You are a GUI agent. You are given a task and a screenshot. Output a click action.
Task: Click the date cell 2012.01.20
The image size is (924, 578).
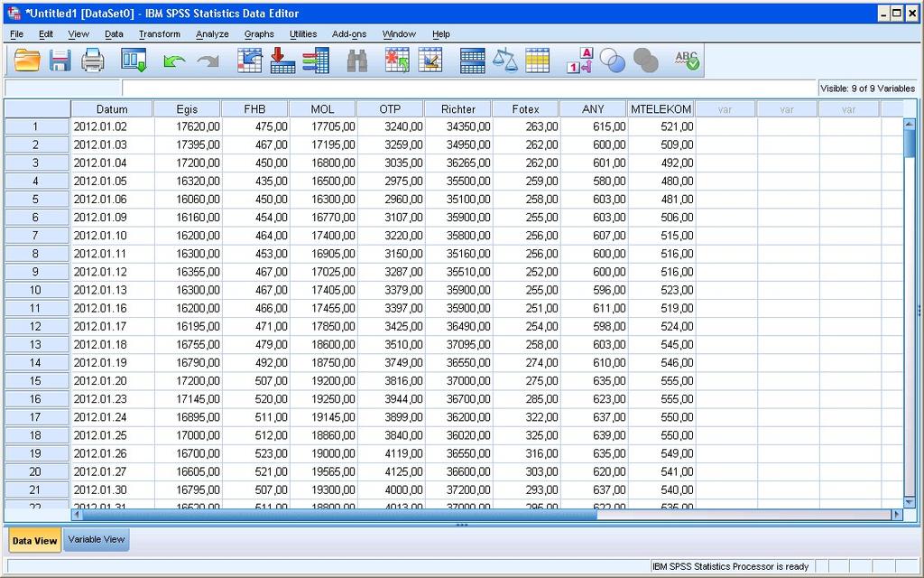113,381
